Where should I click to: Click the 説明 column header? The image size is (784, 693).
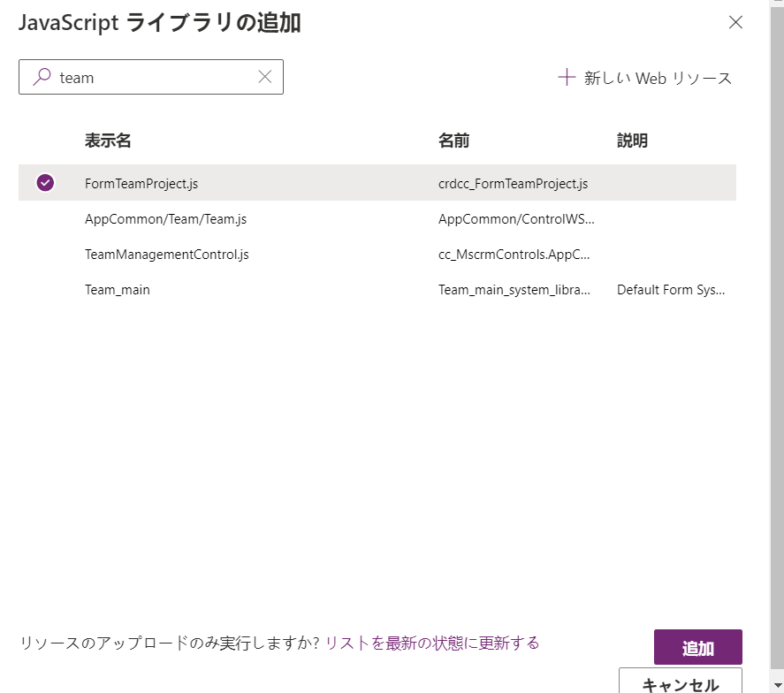[x=632, y=141]
